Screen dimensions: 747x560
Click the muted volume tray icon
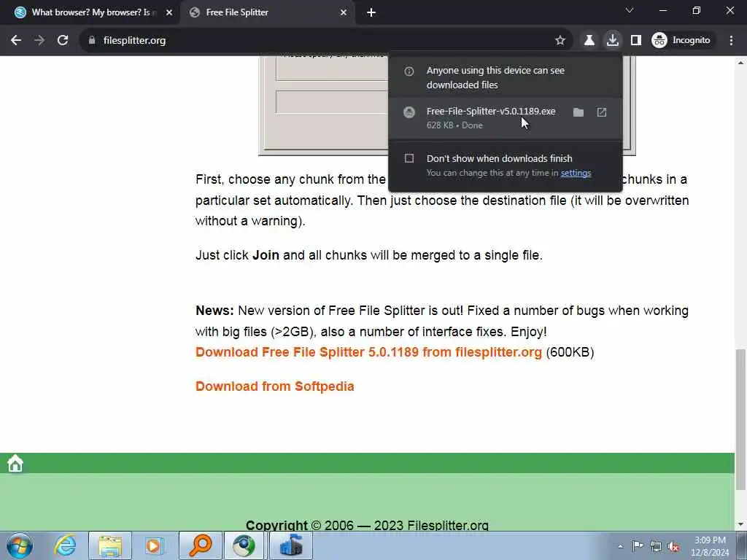pos(673,546)
